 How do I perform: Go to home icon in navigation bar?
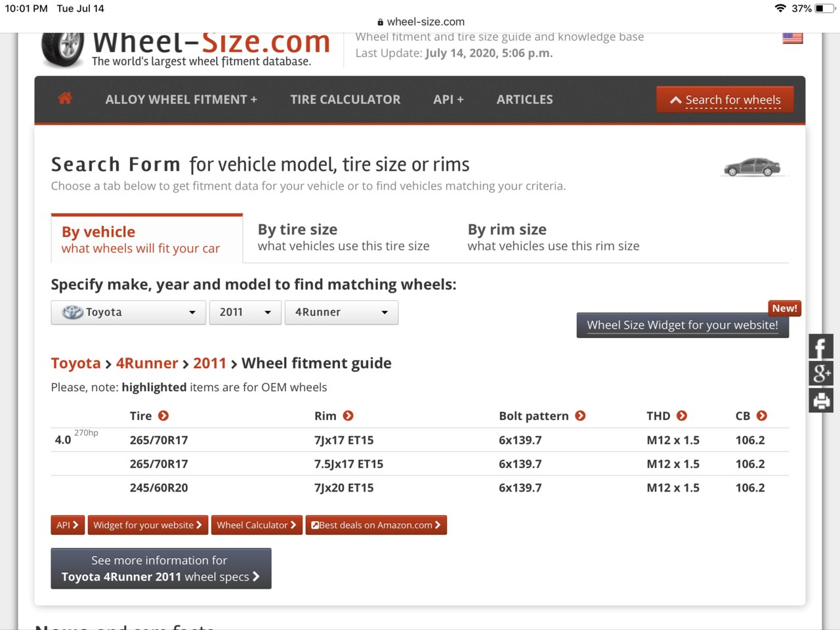65,99
